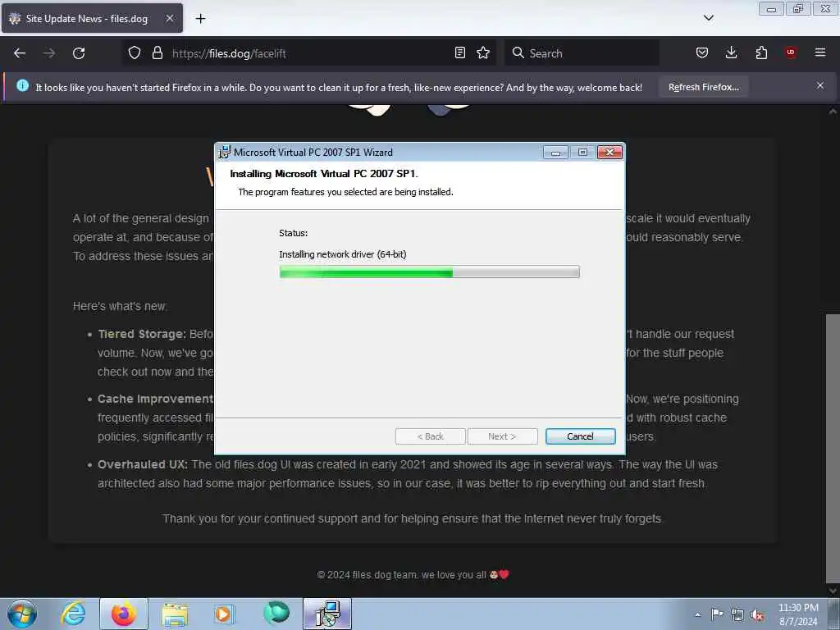This screenshot has width=840, height=630.
Task: Click the disabled Back button in wizard
Action: click(x=430, y=436)
